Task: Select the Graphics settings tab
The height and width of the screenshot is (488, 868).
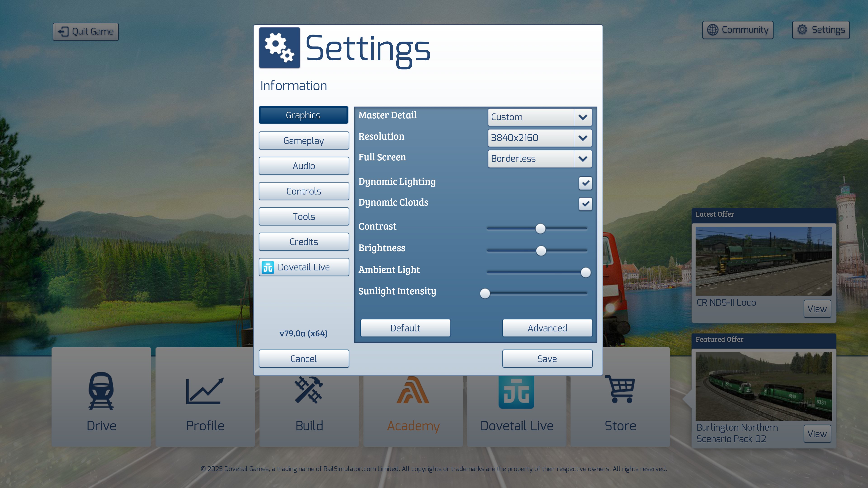Action: pos(304,115)
